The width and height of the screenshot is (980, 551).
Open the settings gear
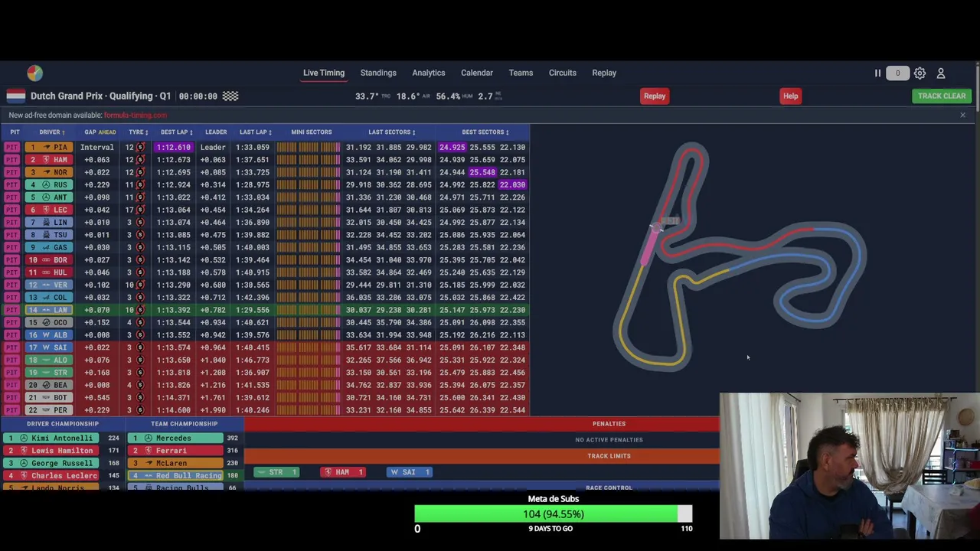tap(920, 73)
